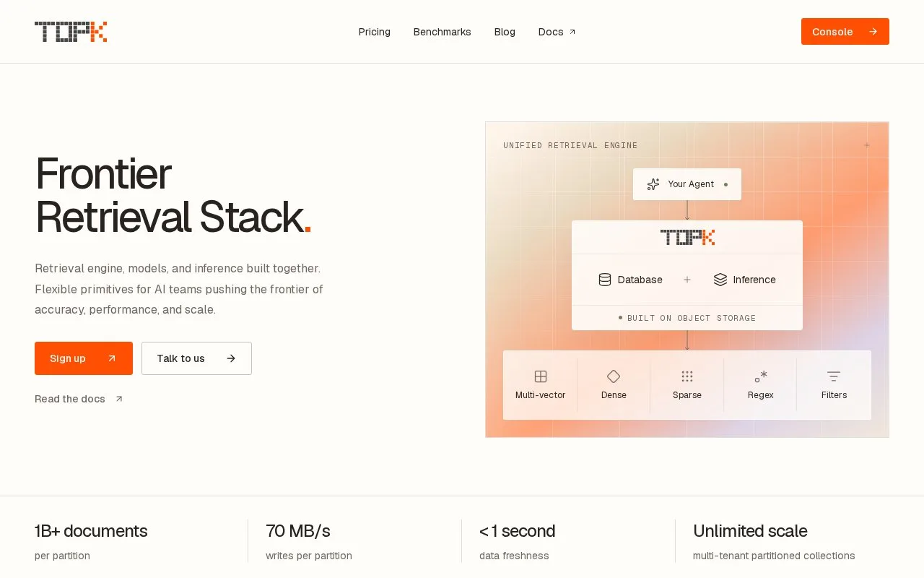Viewport: 924px width, 578px height.
Task: Click the "data freshness" caption
Action: pos(514,556)
